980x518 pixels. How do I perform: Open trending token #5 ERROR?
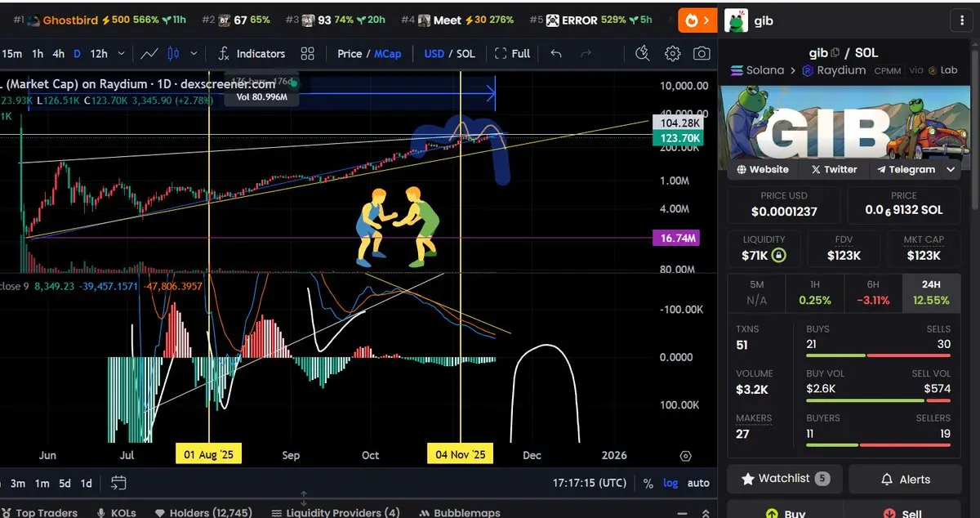tap(591, 20)
